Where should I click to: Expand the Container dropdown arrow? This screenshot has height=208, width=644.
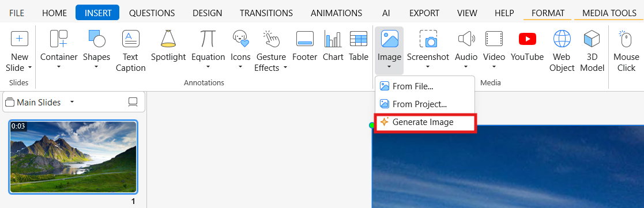tap(59, 67)
